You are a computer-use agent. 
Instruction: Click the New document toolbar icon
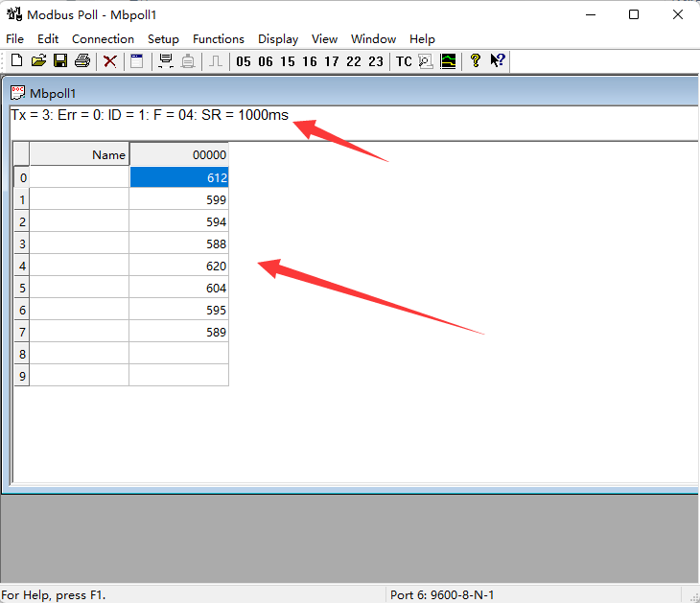[16, 60]
